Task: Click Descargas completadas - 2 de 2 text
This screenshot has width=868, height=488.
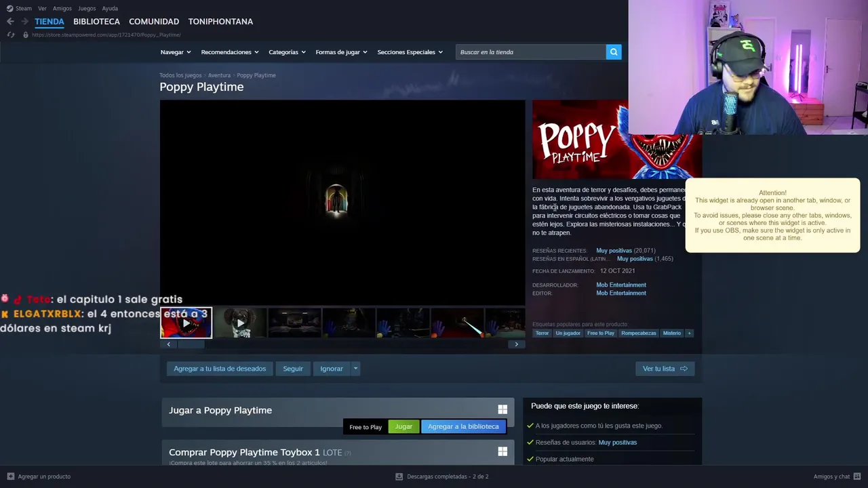Action: click(448, 476)
